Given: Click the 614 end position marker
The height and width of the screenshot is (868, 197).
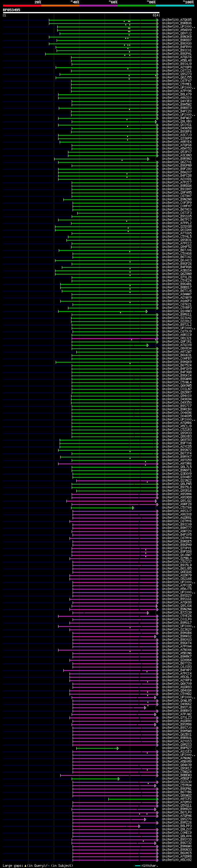Looking at the screenshot, I should click(155, 15).
